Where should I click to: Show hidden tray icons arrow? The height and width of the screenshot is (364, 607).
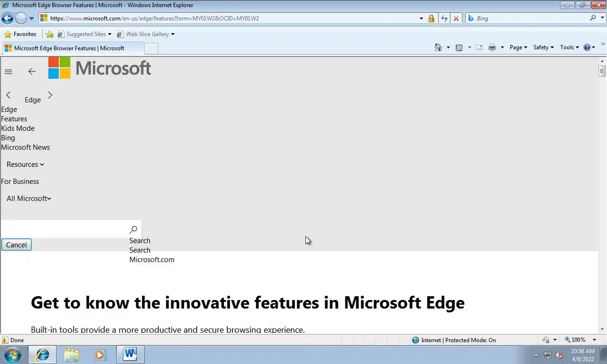pyautogui.click(x=536, y=355)
